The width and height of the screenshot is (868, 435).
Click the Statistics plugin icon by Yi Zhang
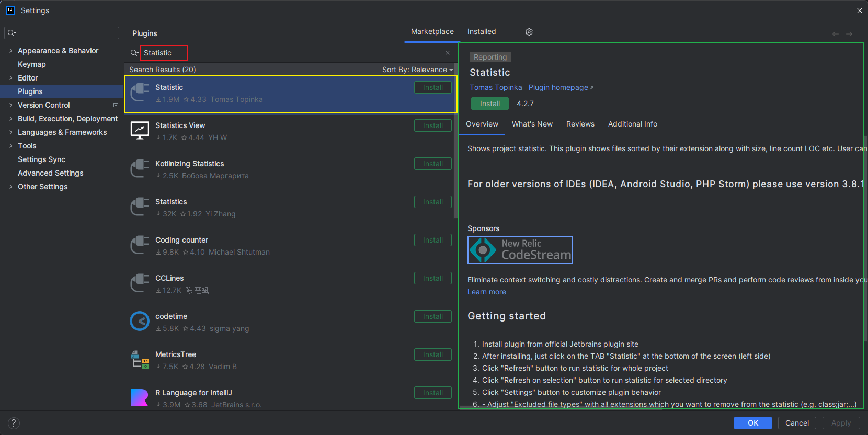140,208
